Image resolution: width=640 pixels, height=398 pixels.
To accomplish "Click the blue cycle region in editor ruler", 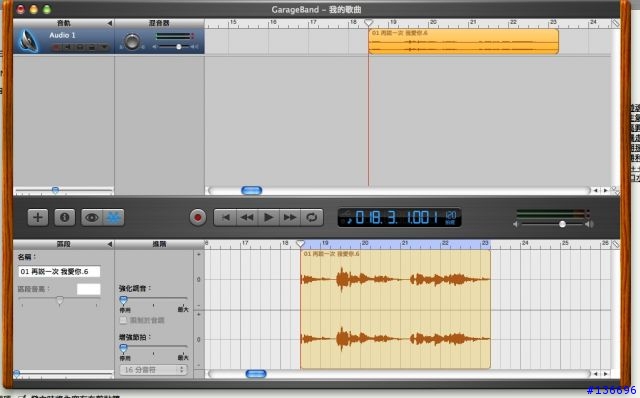I will pyautogui.click(x=396, y=244).
